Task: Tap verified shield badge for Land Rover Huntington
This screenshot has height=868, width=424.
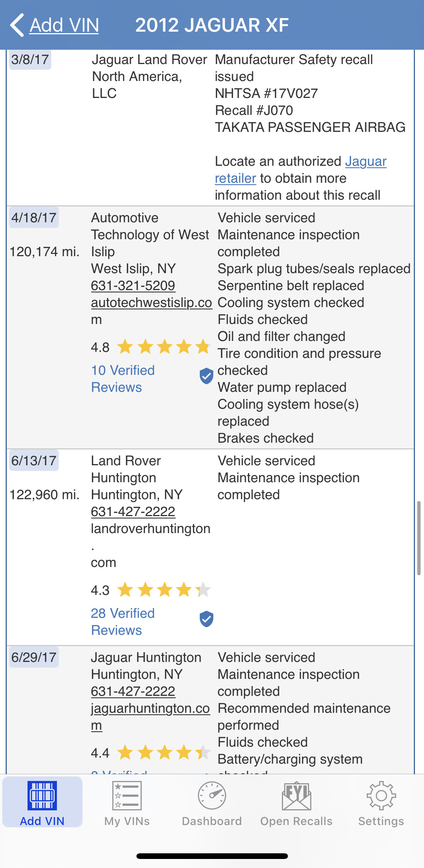Action: 206,619
